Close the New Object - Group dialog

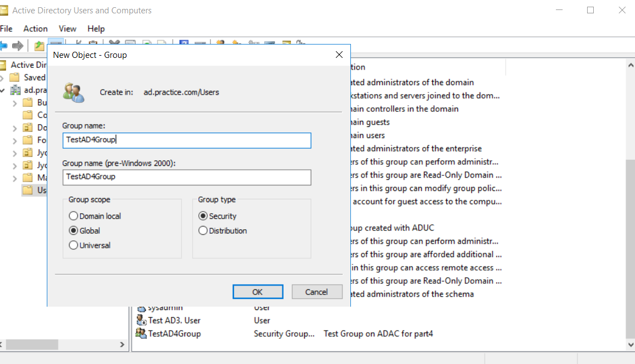[x=339, y=55]
